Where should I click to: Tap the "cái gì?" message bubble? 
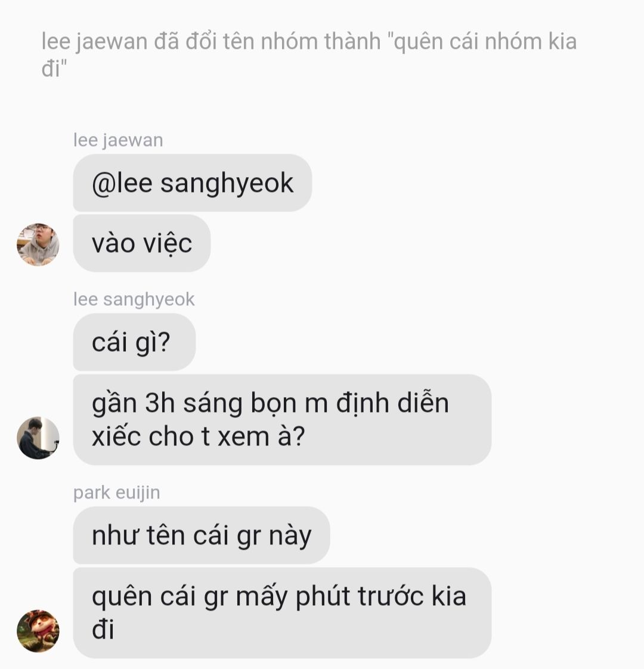(134, 342)
